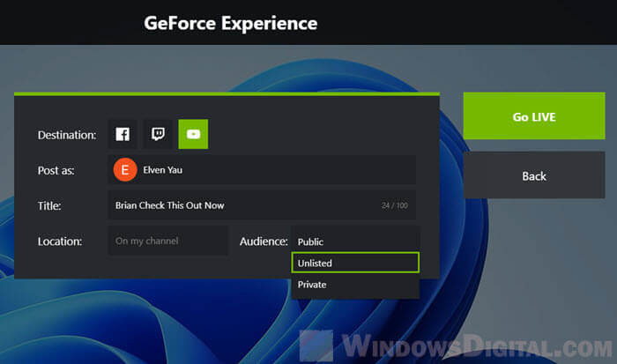Select Twitch as the streaming destination
Screen dimensions: 617x364
coord(158,134)
